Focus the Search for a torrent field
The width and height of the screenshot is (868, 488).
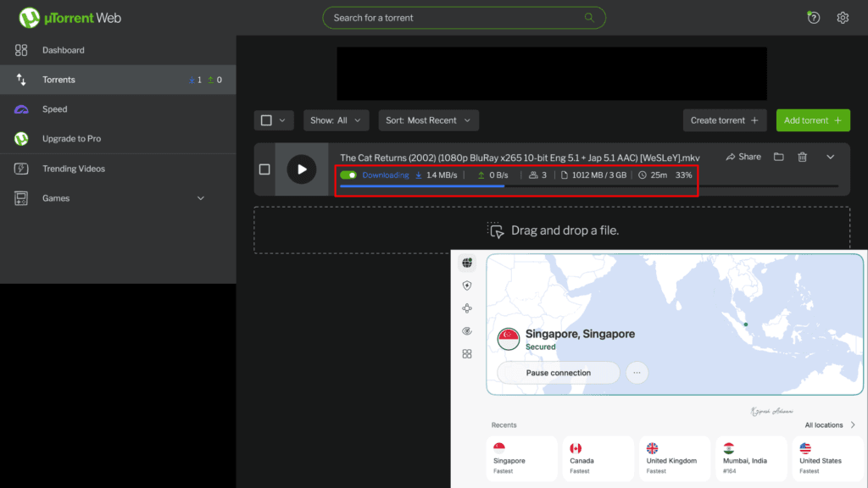(x=464, y=18)
